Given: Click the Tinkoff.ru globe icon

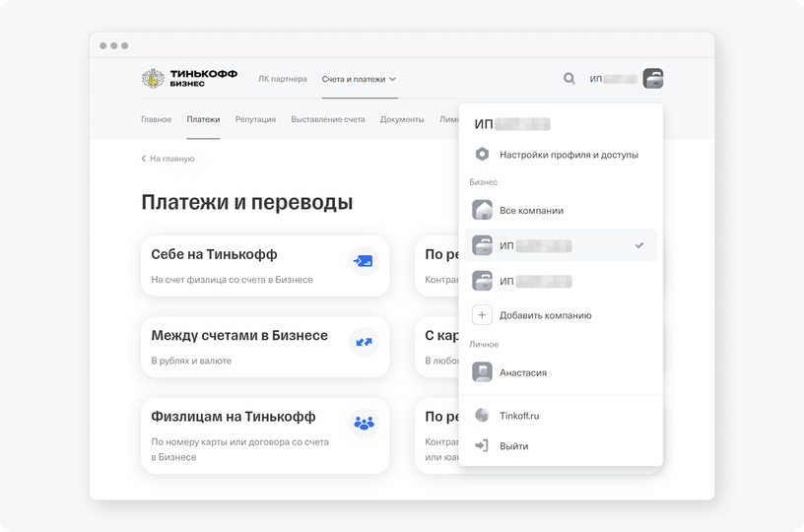Looking at the screenshot, I should coord(482,415).
